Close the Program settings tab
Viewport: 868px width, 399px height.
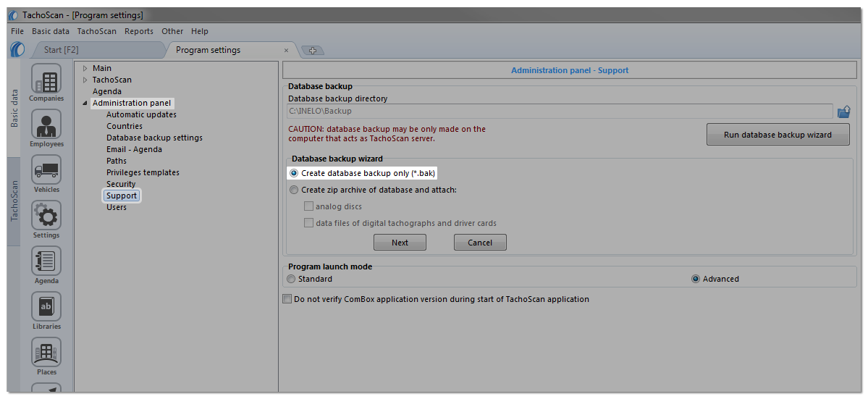286,51
